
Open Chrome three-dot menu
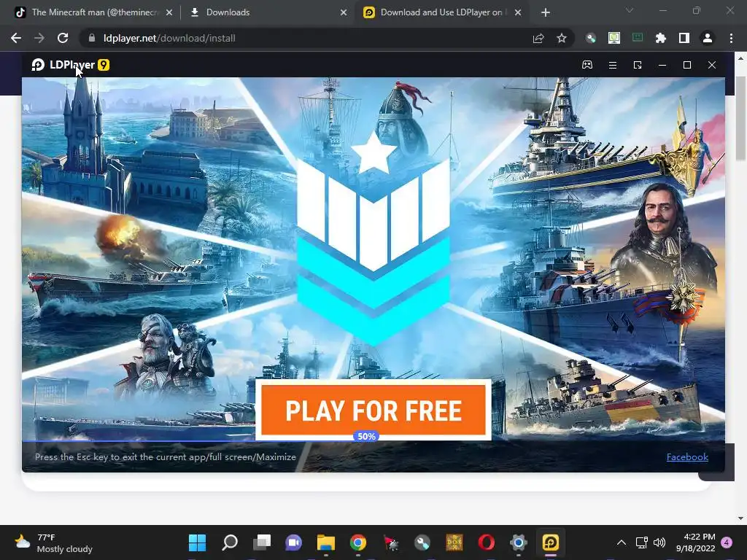(731, 38)
